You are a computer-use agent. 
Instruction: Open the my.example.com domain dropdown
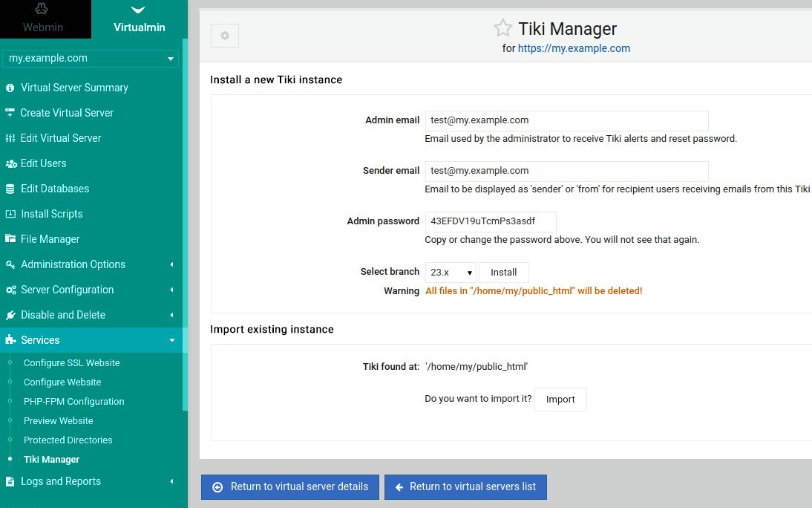click(x=91, y=58)
